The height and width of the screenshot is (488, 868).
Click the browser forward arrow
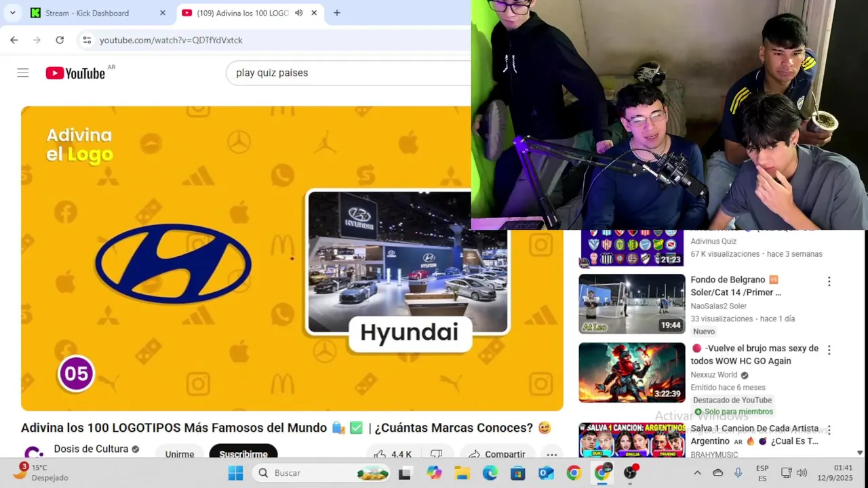pos(37,40)
